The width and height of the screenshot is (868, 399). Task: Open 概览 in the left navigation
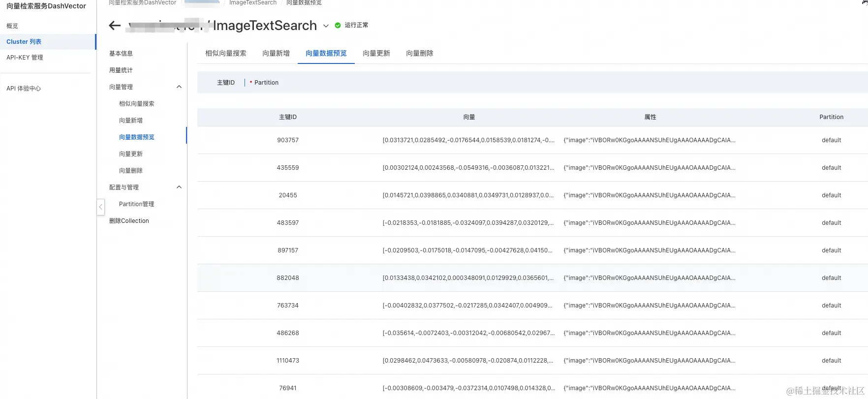pos(12,26)
